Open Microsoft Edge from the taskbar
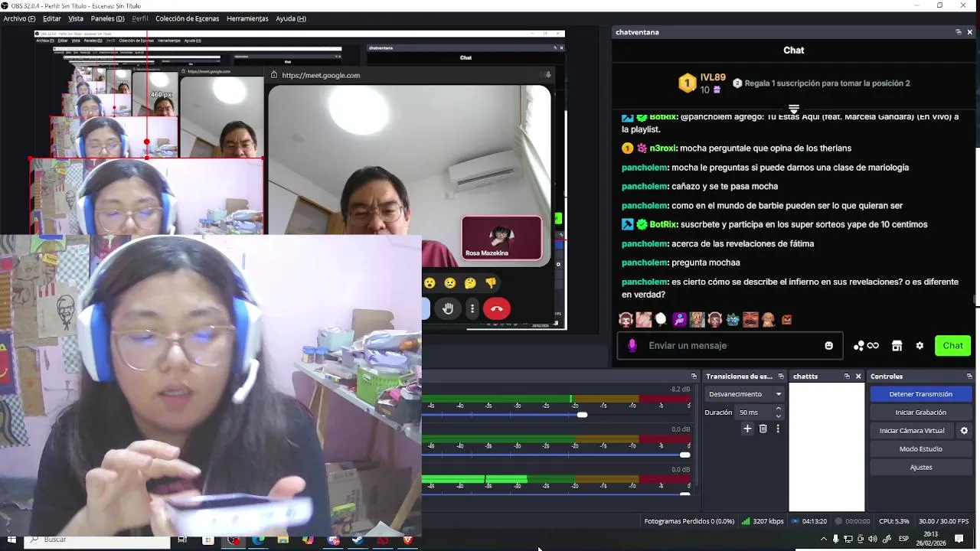Image resolution: width=980 pixels, height=551 pixels. [258, 540]
